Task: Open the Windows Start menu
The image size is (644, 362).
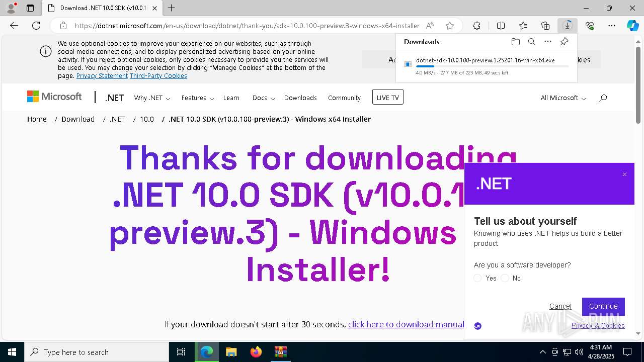Action: [x=12, y=352]
